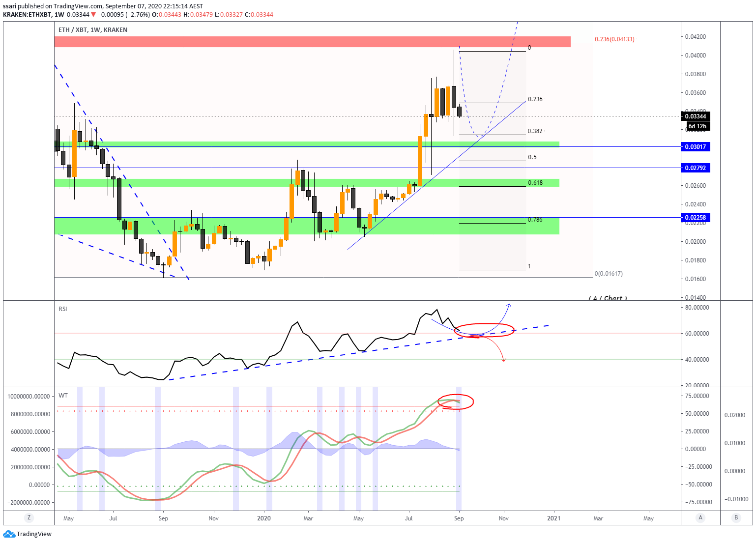Click the blue 0.02258 price level label
The image size is (756, 543).
(x=696, y=218)
